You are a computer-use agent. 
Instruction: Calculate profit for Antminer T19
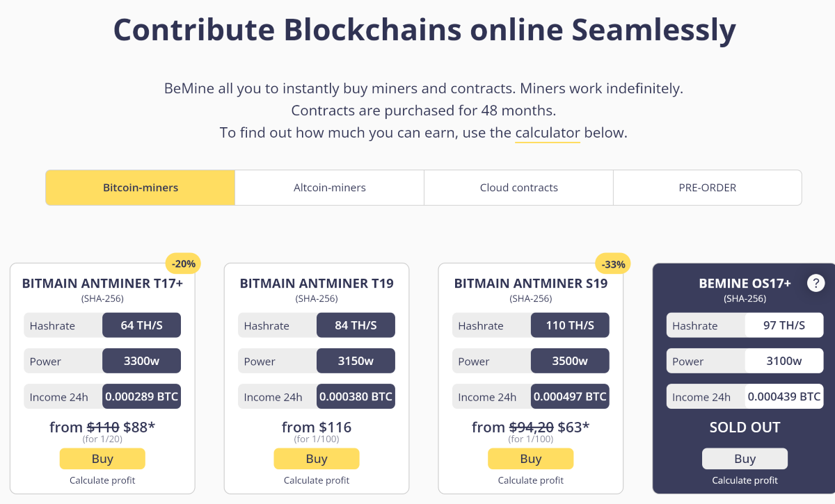[317, 480]
